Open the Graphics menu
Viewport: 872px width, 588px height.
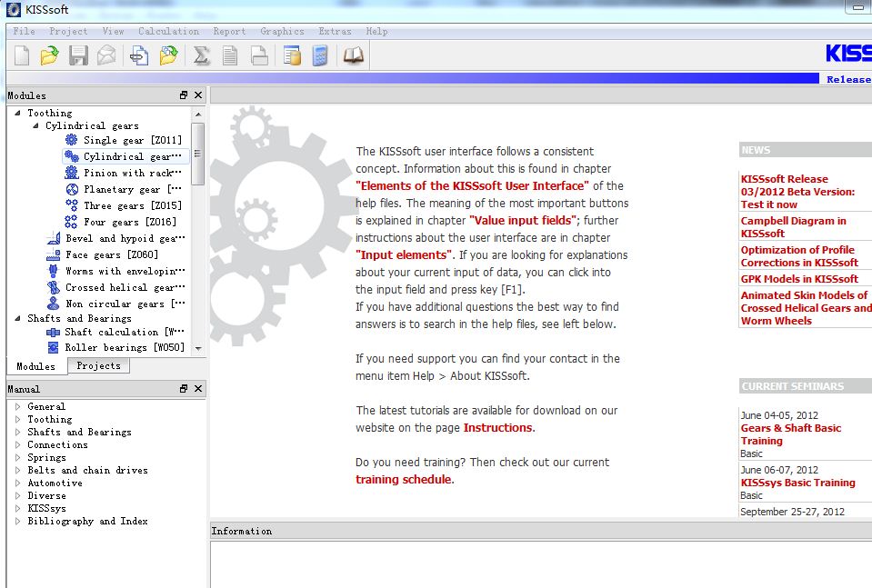pos(282,32)
